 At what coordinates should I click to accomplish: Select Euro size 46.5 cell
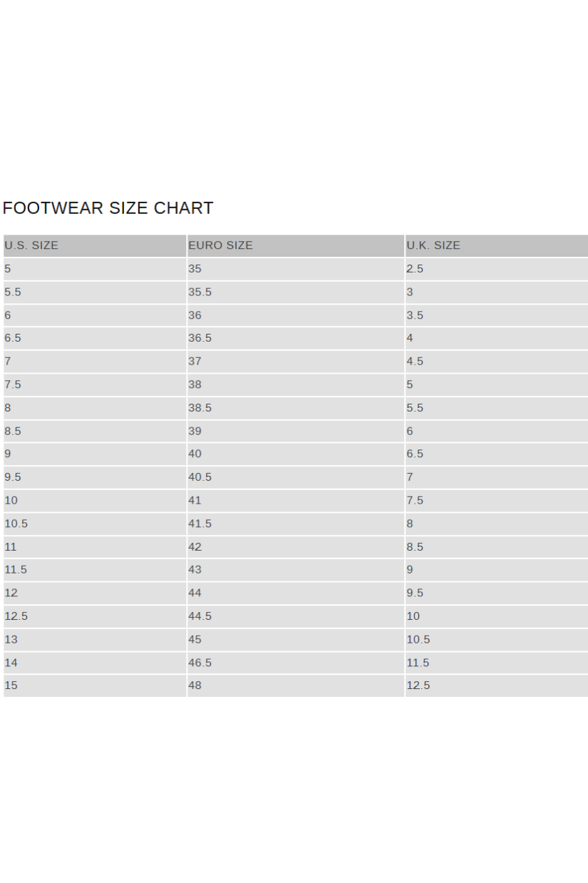pos(200,663)
